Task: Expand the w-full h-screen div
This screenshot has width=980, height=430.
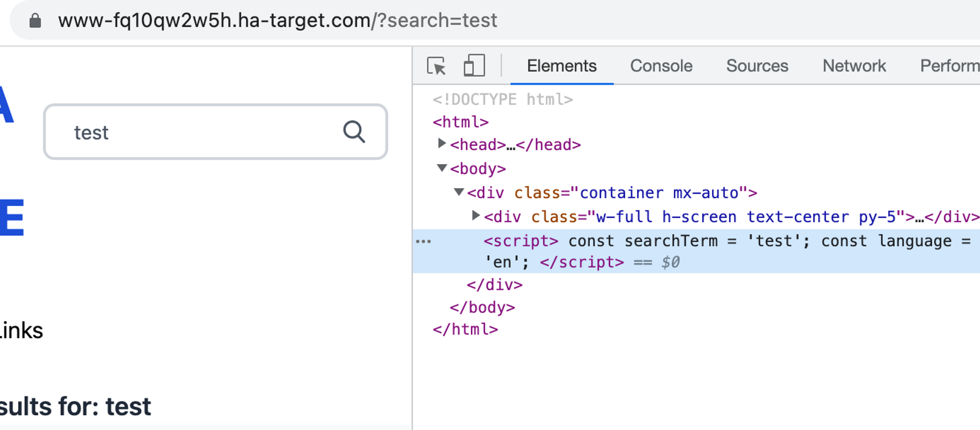Action: (x=475, y=215)
